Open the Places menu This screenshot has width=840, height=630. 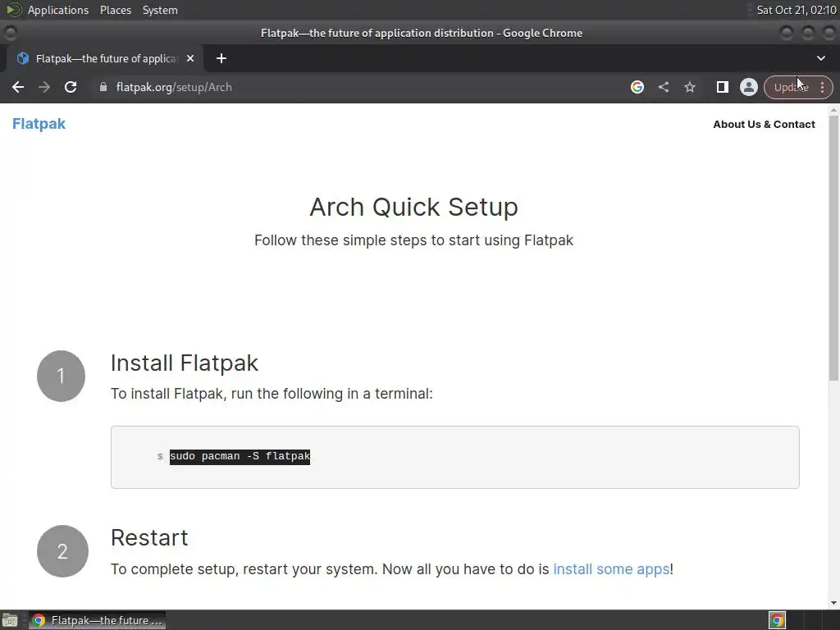(x=116, y=10)
